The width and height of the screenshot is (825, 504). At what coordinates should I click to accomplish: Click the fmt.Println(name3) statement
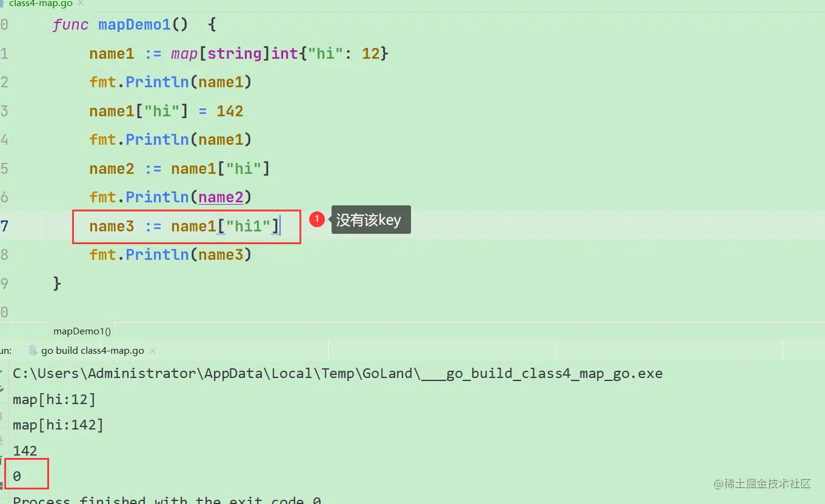click(x=170, y=255)
